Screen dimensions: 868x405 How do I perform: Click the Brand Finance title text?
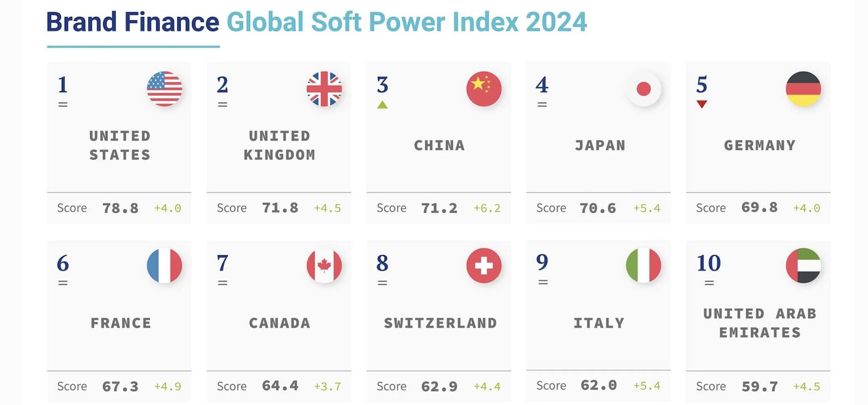coord(133,22)
